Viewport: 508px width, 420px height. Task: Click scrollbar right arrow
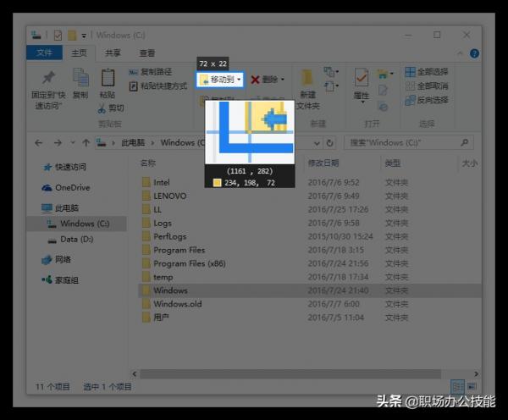(x=476, y=374)
